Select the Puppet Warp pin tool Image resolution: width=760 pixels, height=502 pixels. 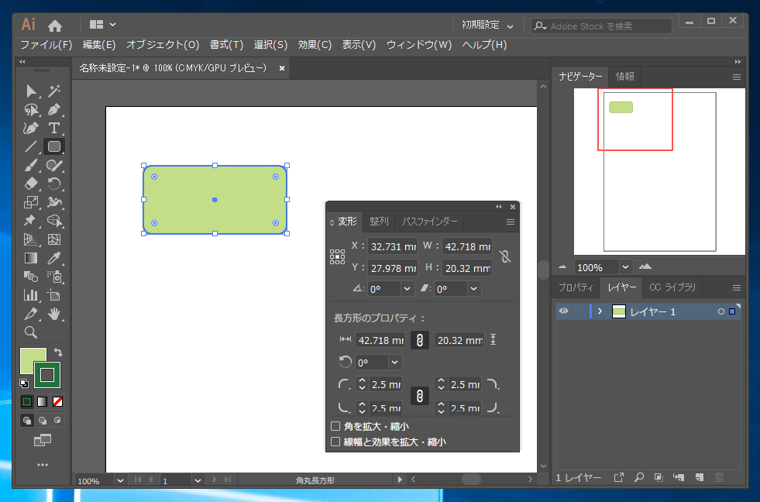click(31, 221)
